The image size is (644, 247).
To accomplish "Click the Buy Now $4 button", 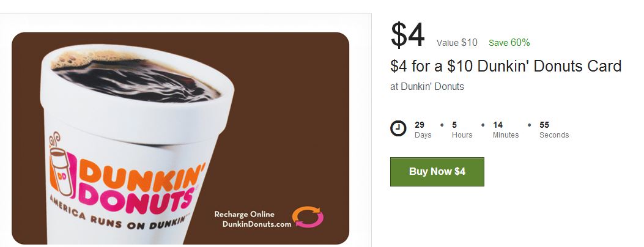I will pyautogui.click(x=437, y=172).
